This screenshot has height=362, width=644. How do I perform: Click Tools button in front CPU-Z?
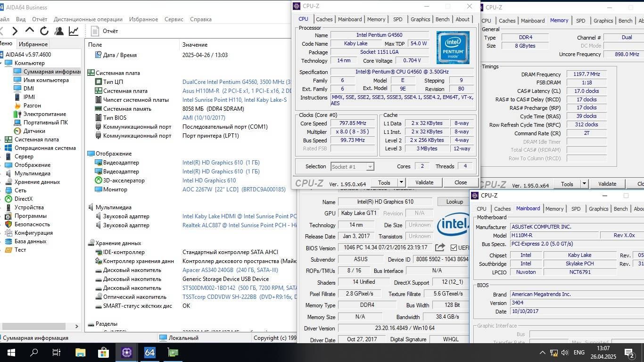(384, 182)
